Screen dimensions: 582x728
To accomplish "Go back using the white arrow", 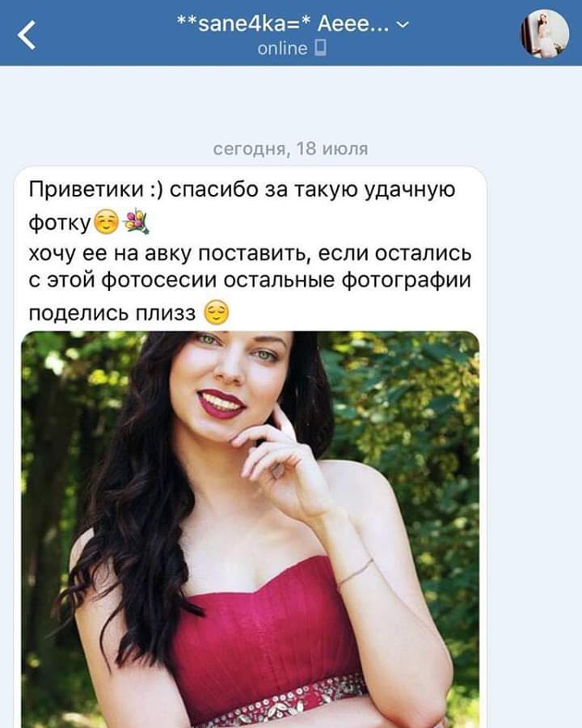I will [x=27, y=35].
